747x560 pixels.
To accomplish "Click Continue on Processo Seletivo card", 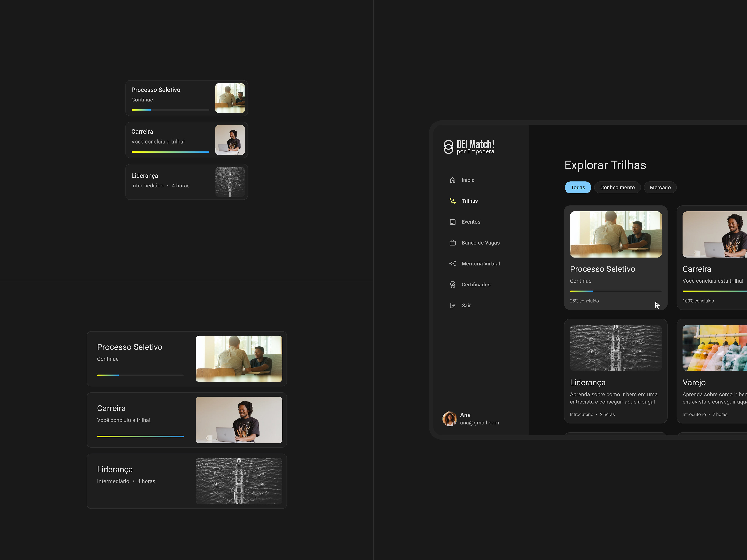I will [580, 281].
